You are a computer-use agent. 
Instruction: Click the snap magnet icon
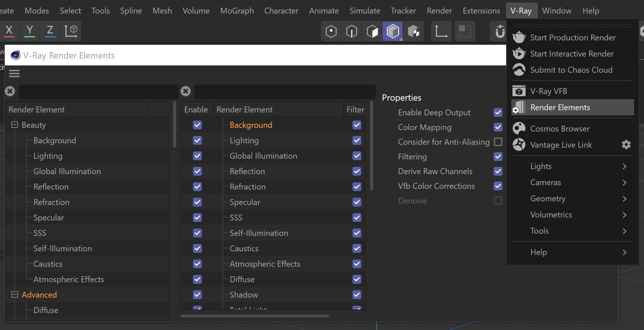500,31
